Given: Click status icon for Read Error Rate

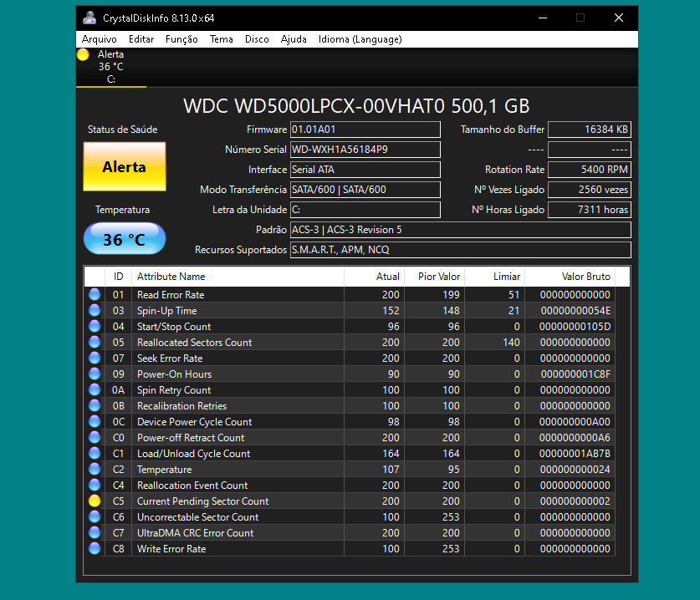Looking at the screenshot, I should 95,294.
